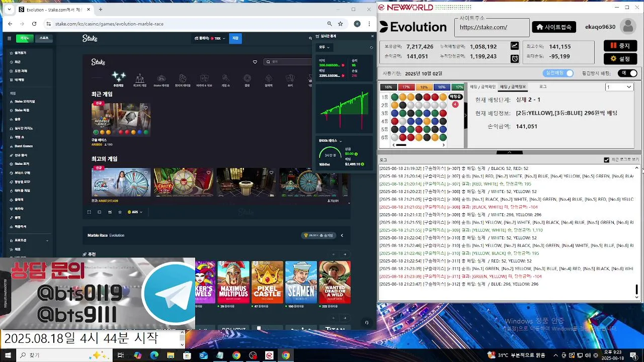Image resolution: width=644 pixels, height=362 pixels.
Task: Click Chrome page zoom magnifier icon
Action: coord(330,24)
